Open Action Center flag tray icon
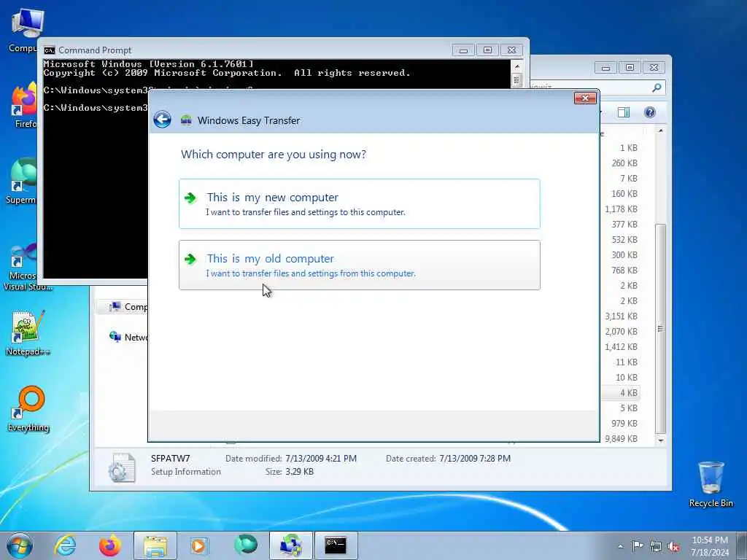The width and height of the screenshot is (747, 560). (x=638, y=546)
